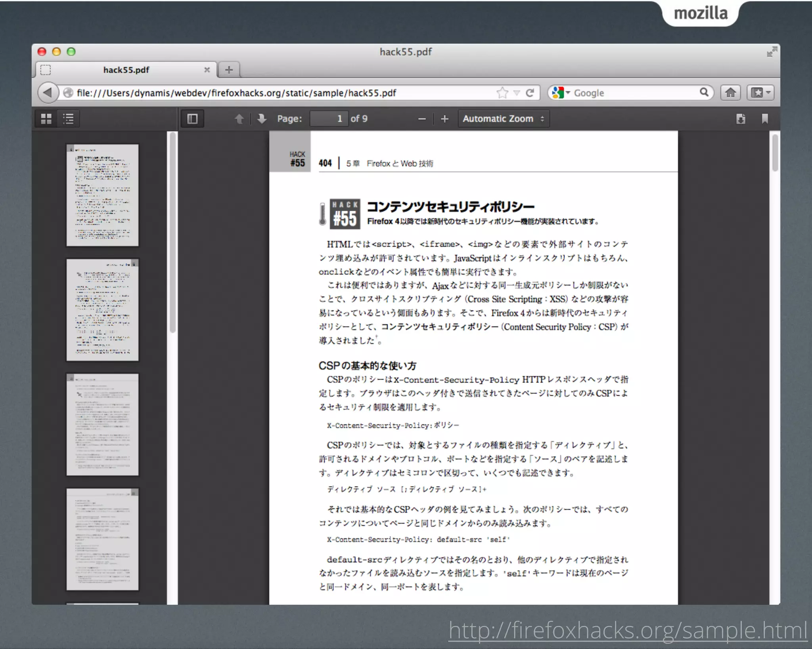Viewport: 812px width, 649px height.
Task: Download the PDF with download icon
Action: click(x=741, y=118)
